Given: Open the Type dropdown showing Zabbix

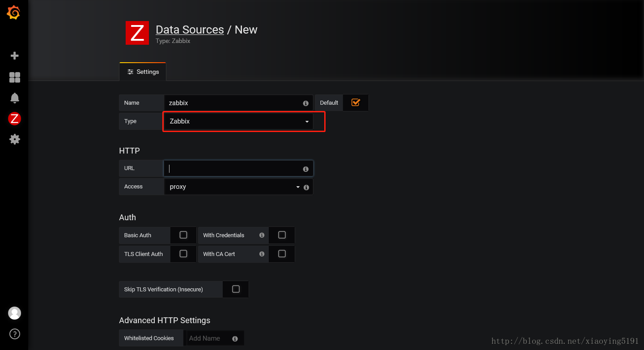Looking at the screenshot, I should [x=239, y=121].
